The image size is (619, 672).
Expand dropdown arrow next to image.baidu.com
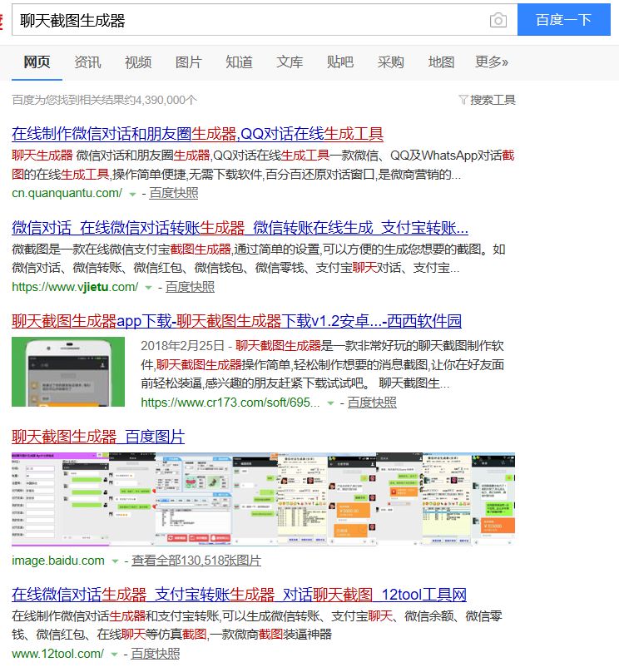[115, 561]
